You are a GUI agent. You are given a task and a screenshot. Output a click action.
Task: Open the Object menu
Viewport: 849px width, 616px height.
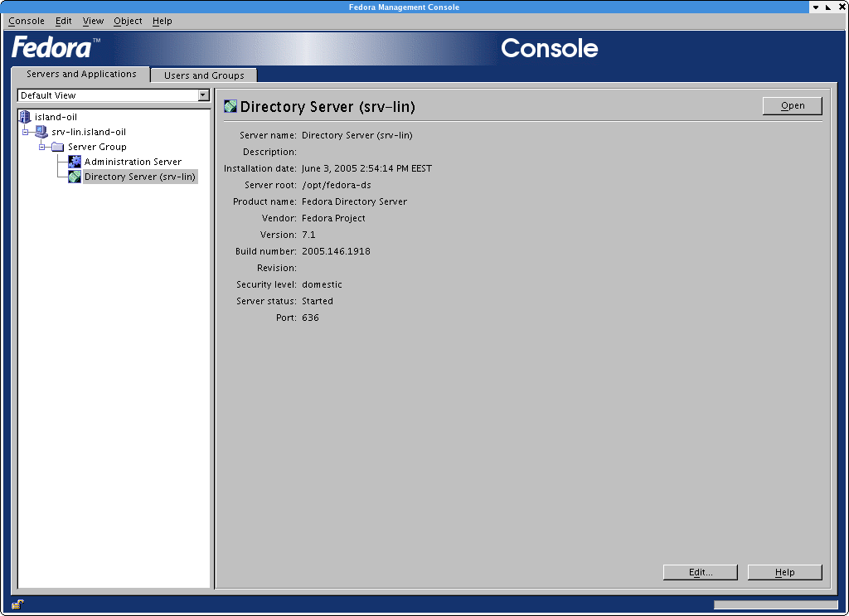pos(128,21)
